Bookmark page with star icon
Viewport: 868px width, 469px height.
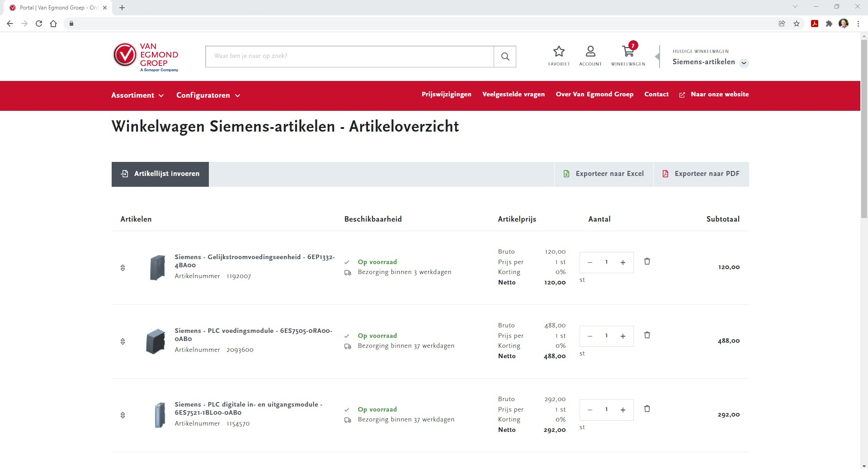pos(797,24)
